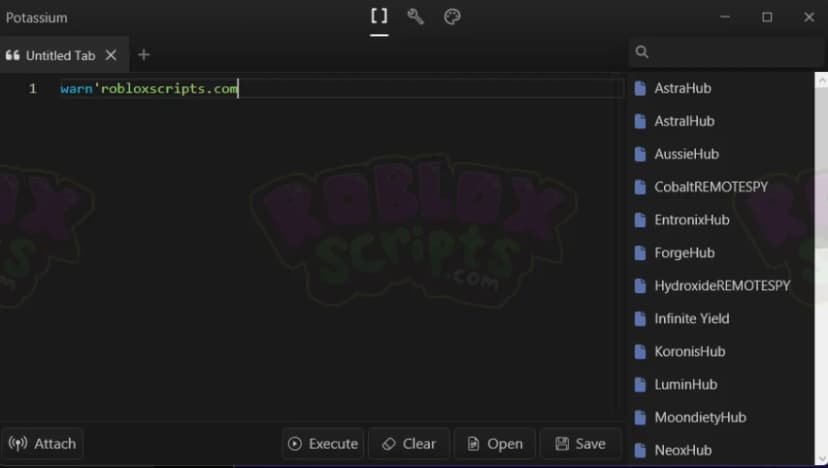Screen dimensions: 828x468
Task: Click script list scrollbar up arrow
Action: [822, 79]
